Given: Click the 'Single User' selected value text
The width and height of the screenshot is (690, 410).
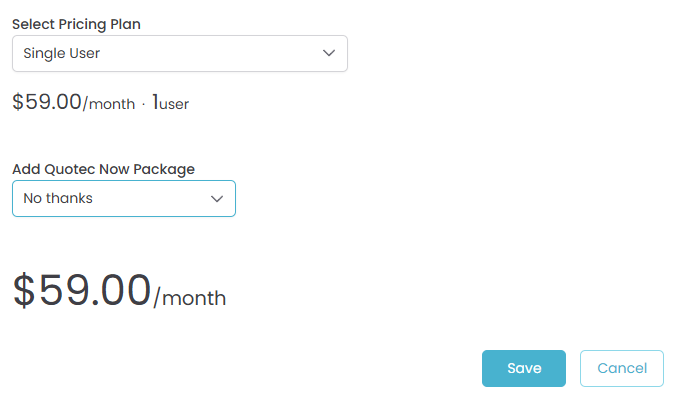Looking at the screenshot, I should 61,54.
